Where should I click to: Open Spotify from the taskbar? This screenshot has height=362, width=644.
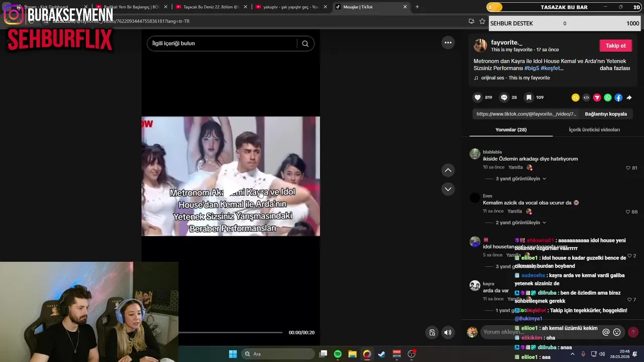pos(338,354)
